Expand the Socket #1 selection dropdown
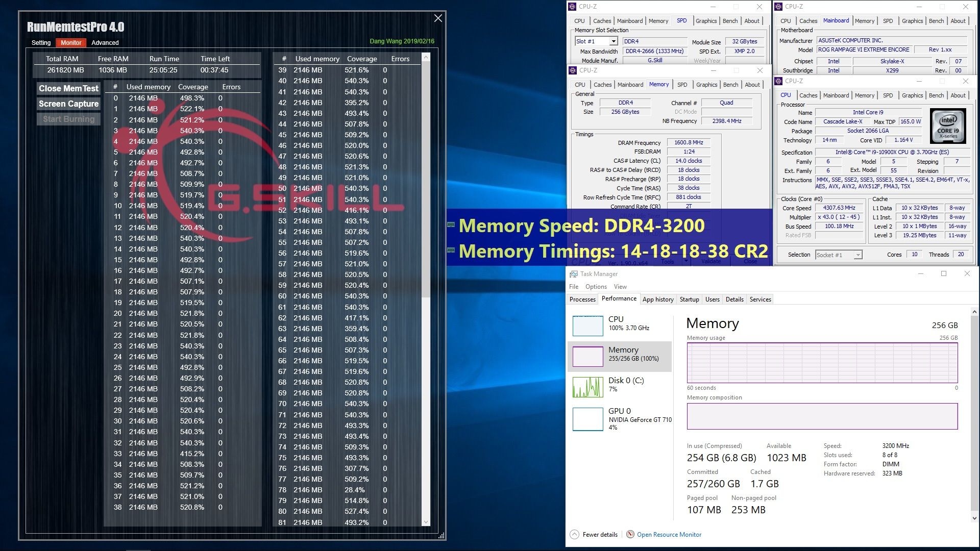The width and height of the screenshot is (980, 551). pyautogui.click(x=858, y=255)
